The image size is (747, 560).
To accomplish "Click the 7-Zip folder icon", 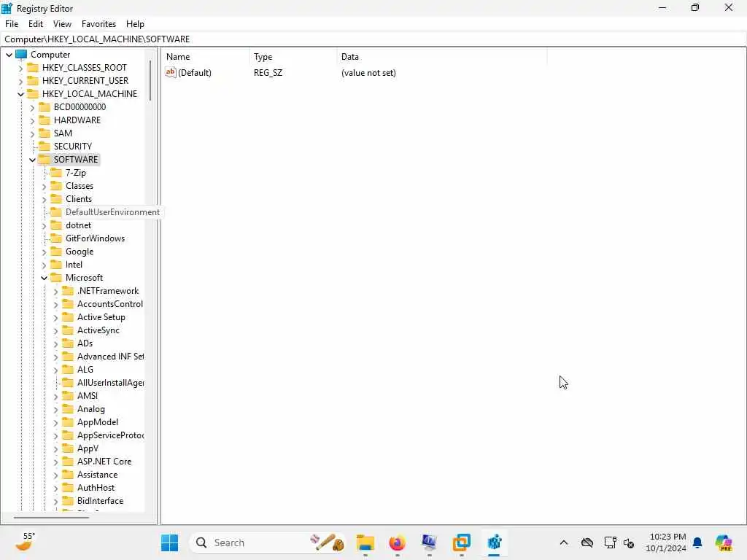I will pos(56,172).
